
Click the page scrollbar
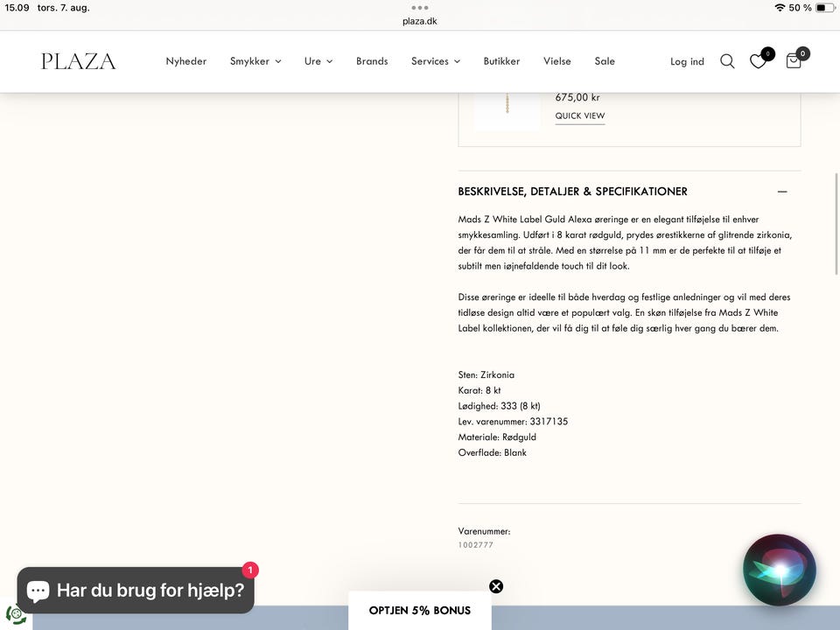836,224
